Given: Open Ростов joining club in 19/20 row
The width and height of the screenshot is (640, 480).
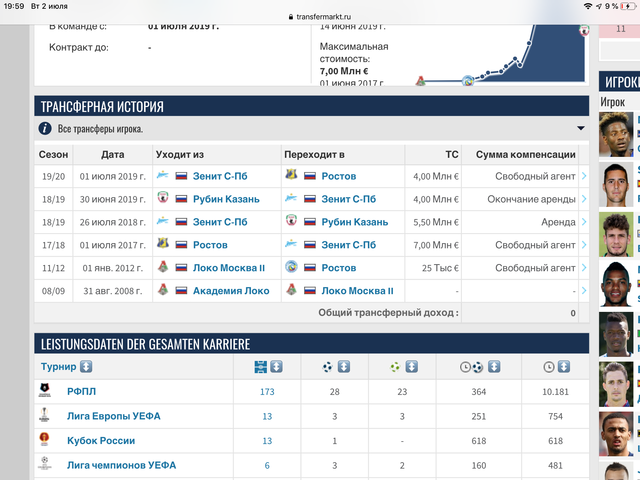Looking at the screenshot, I should [339, 176].
